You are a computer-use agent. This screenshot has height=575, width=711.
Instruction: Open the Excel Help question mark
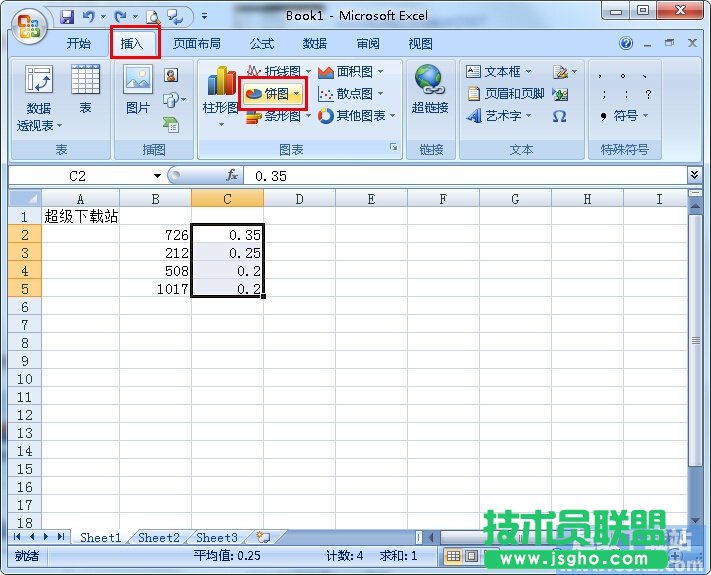[627, 44]
